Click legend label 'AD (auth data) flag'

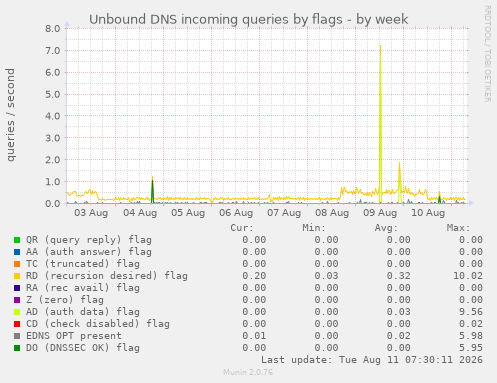click(x=83, y=312)
